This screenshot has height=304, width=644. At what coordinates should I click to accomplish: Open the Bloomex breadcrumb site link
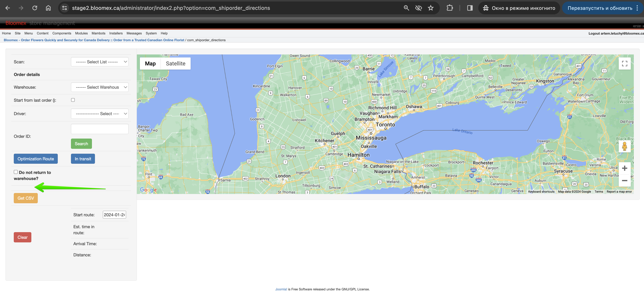tap(94, 40)
